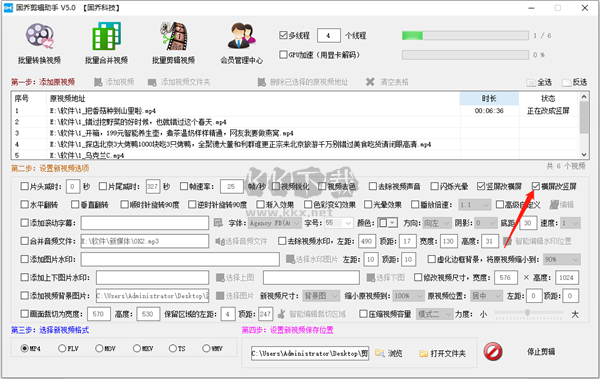Enable 去除视频声音 checkbox
600x379 pixels.
click(x=373, y=186)
